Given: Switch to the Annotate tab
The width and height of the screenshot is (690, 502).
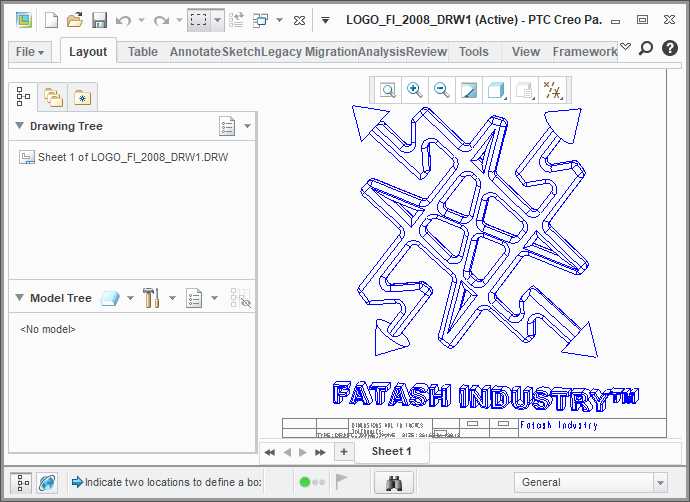Looking at the screenshot, I should click(195, 52).
